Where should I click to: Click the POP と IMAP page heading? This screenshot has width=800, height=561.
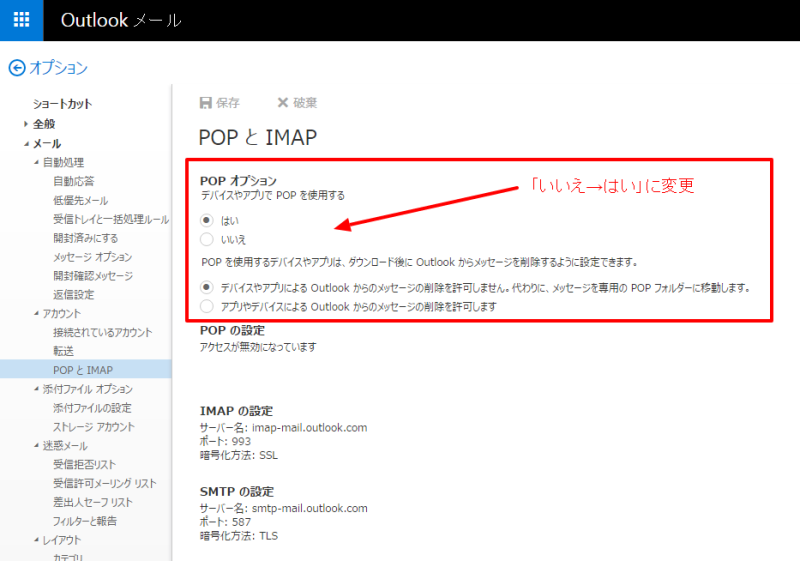point(258,138)
